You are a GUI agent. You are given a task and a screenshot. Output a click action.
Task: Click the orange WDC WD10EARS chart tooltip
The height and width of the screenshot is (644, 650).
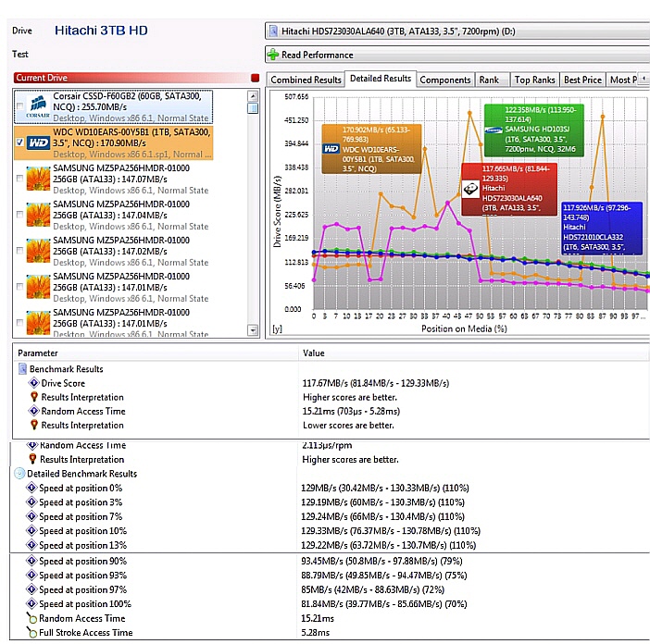[x=371, y=149]
